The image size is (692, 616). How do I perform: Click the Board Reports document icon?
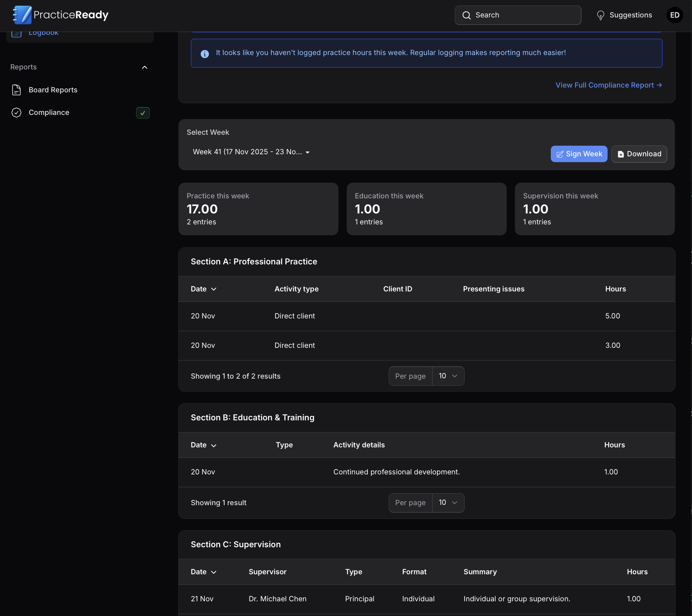tap(16, 90)
